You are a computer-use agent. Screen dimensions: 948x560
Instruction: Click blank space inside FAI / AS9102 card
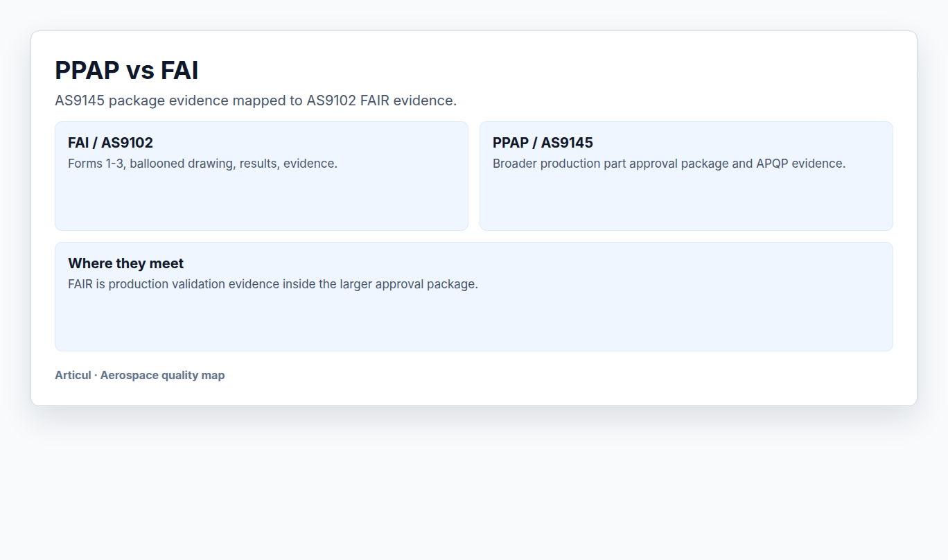point(261,201)
